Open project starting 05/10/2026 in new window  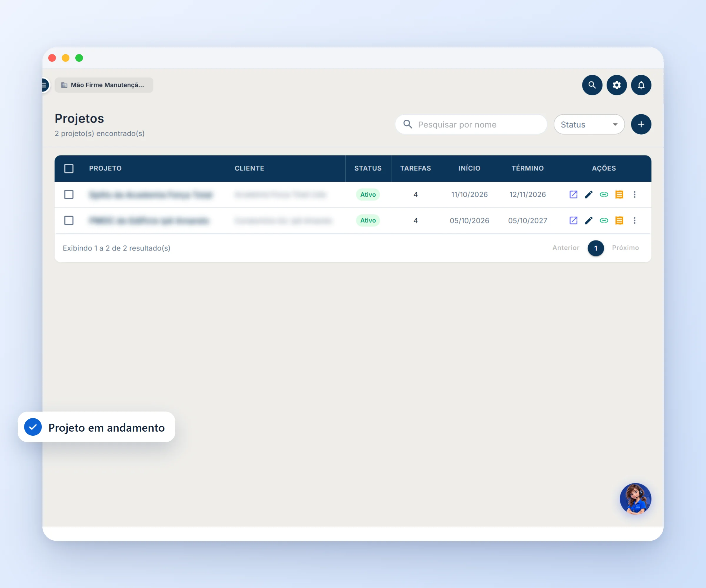tap(573, 220)
